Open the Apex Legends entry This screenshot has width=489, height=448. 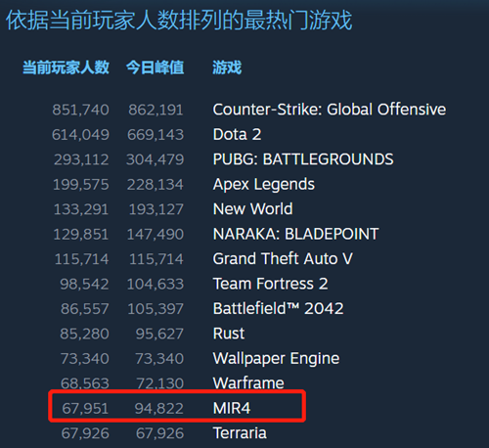click(264, 185)
